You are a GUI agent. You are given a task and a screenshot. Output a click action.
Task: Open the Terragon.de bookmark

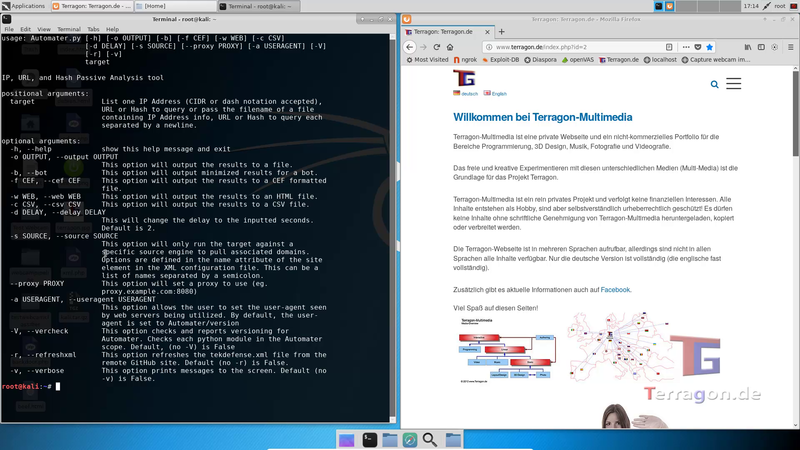pos(619,60)
